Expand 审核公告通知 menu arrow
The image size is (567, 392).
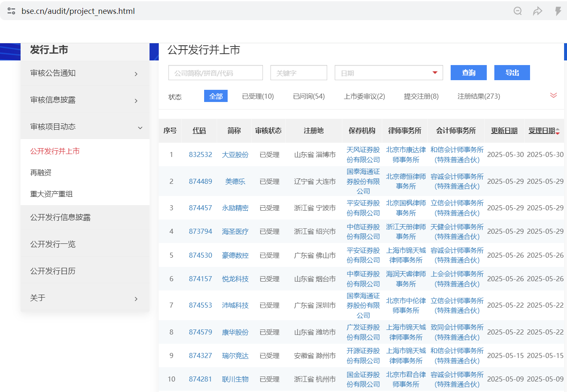[136, 74]
